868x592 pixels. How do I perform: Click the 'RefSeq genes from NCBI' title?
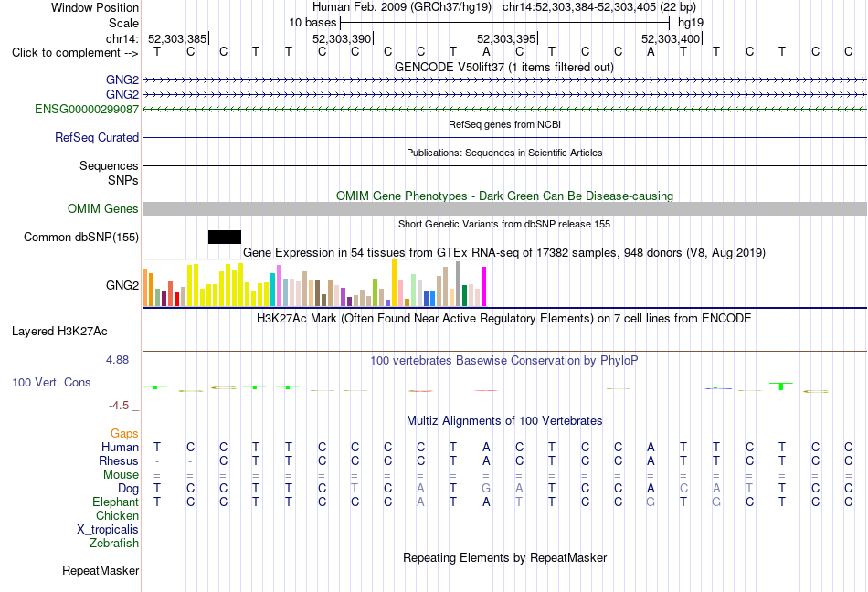tap(504, 124)
